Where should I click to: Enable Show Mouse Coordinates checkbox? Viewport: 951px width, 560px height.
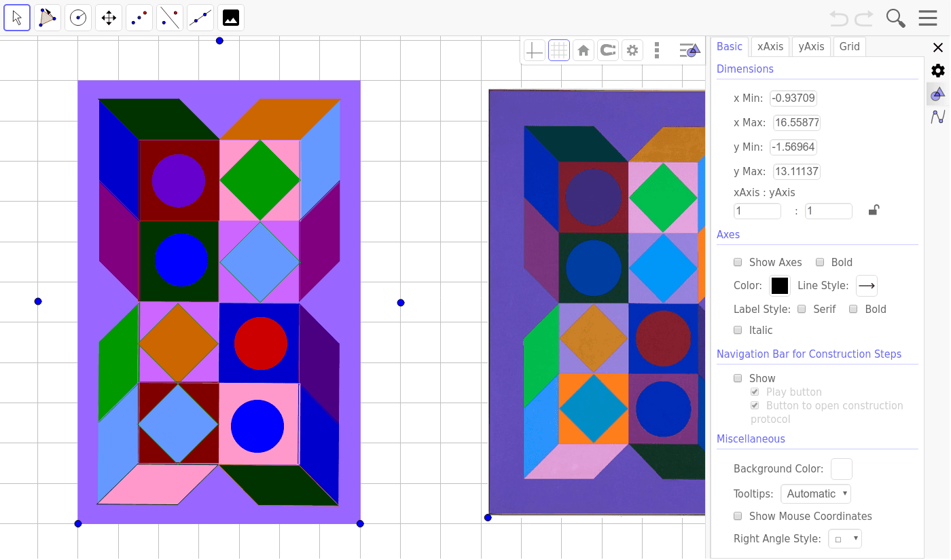738,516
